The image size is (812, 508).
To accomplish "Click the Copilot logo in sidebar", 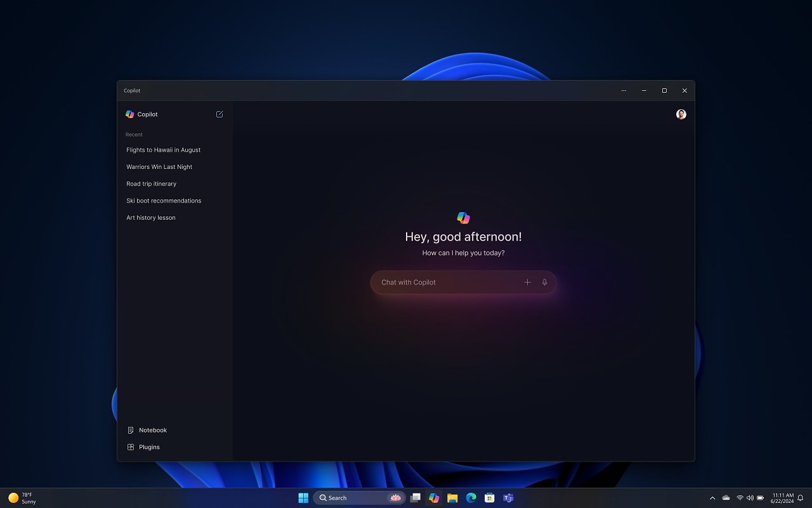I will click(129, 114).
